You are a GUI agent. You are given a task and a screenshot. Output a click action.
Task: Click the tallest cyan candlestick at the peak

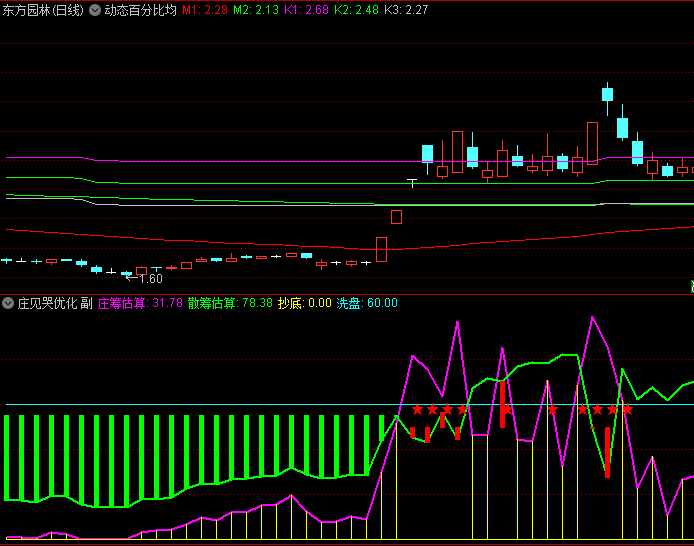[x=607, y=95]
